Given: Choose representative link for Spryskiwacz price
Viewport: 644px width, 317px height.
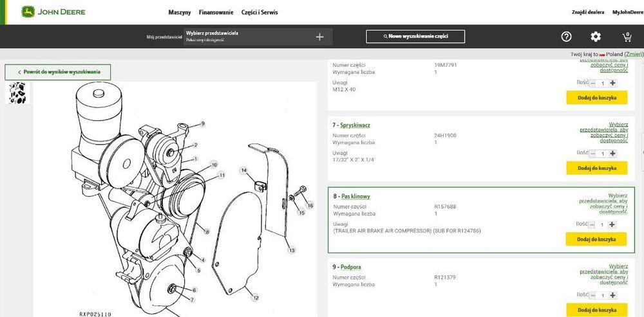Looking at the screenshot, I should click(x=604, y=132).
